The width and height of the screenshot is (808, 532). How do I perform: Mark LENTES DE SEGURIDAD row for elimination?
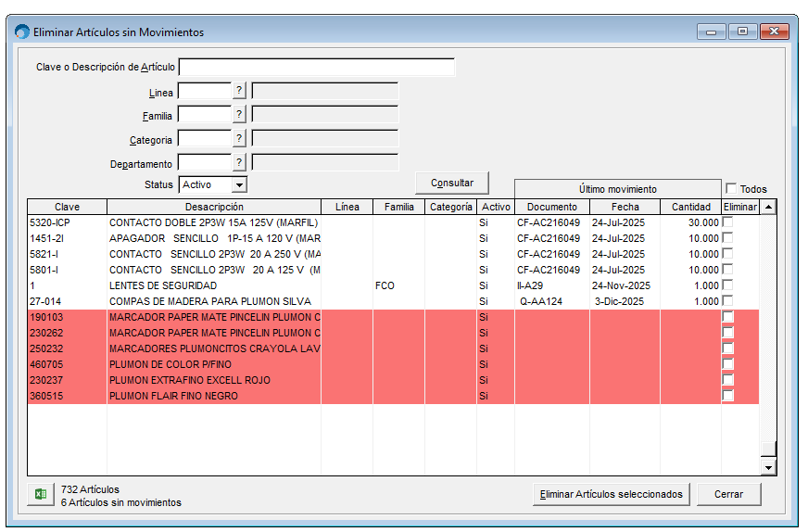pos(728,285)
